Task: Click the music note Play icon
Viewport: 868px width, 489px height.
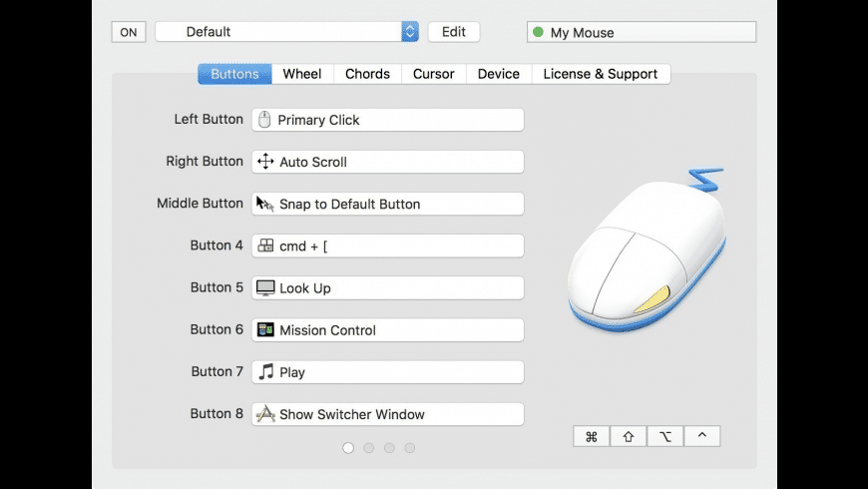Action: click(265, 371)
